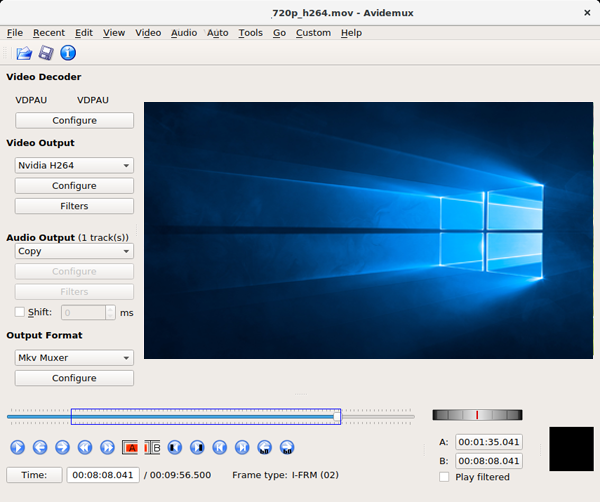Open the Video menu
Image resolution: width=600 pixels, height=502 pixels.
coord(148,33)
